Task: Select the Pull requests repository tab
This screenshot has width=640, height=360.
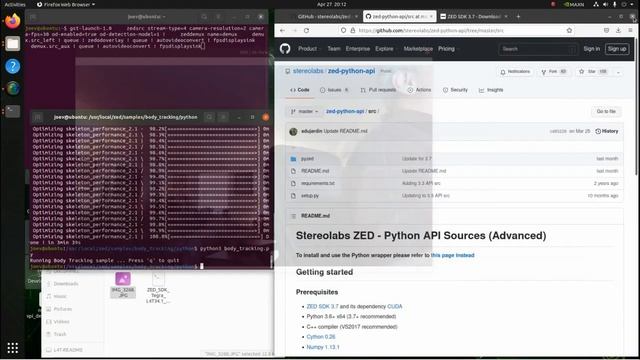Action: (x=378, y=90)
